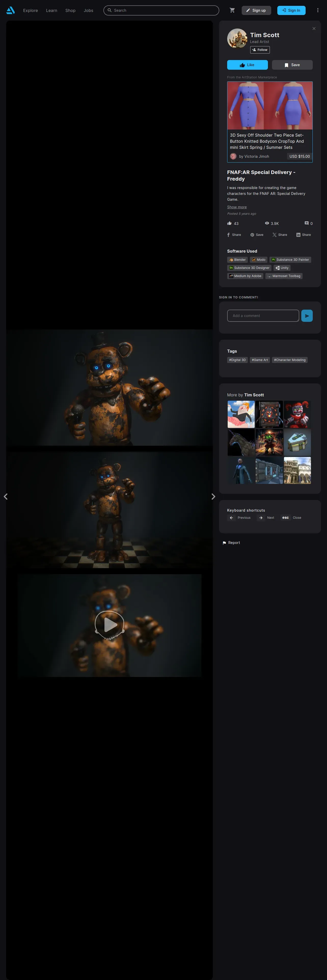327x980 pixels.
Task: Select the Substance 3D Designer tag
Action: (249, 268)
